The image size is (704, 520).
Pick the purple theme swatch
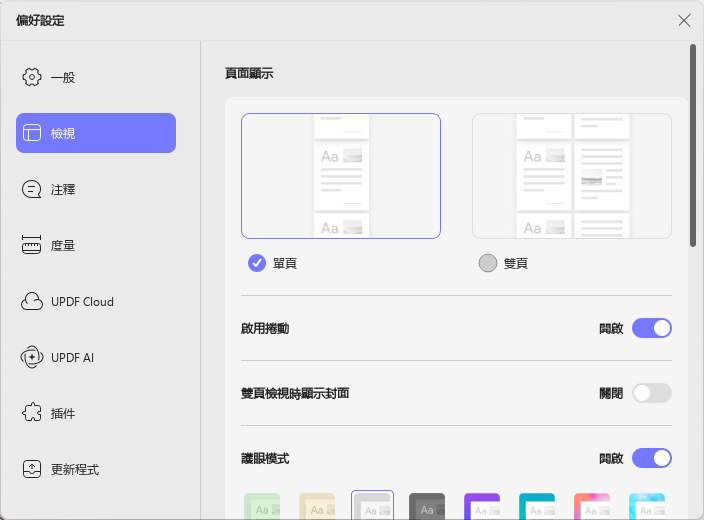pyautogui.click(x=482, y=507)
